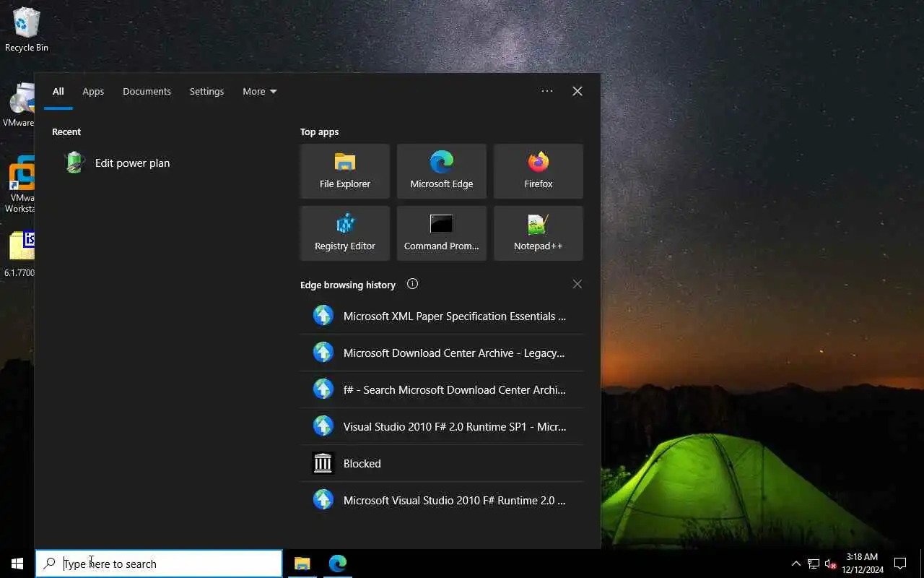This screenshot has width=924, height=578.
Task: Open Microsoft Edge from the taskbar
Action: (x=337, y=564)
